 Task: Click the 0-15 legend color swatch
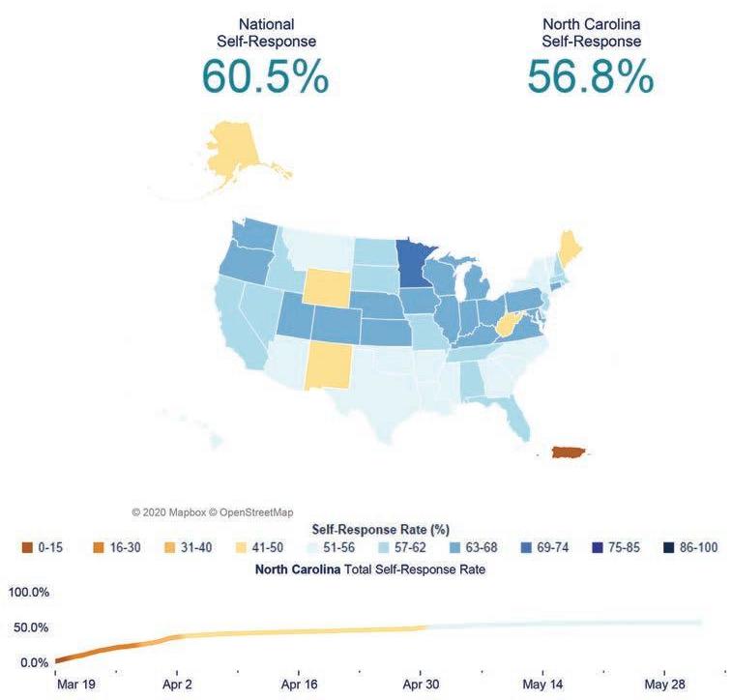[x=27, y=547]
